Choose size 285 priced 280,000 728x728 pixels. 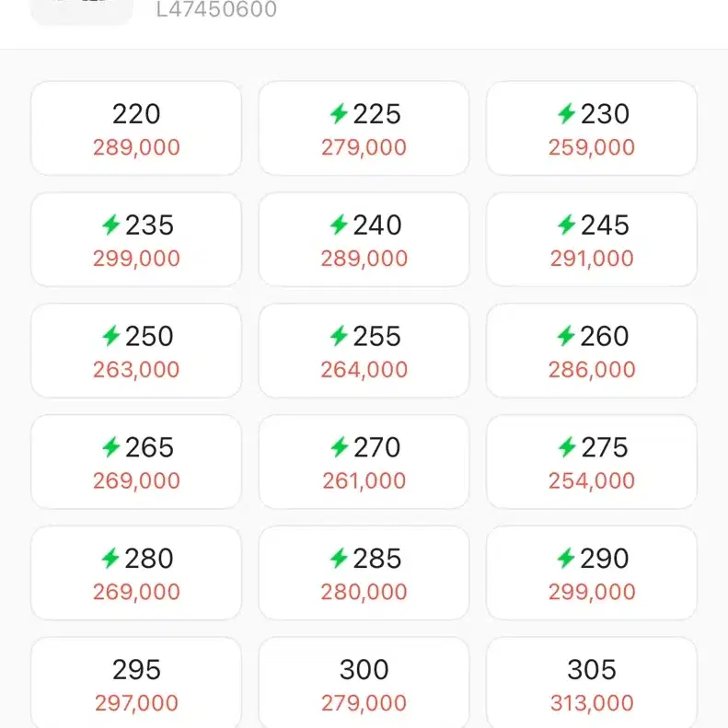pos(364,573)
